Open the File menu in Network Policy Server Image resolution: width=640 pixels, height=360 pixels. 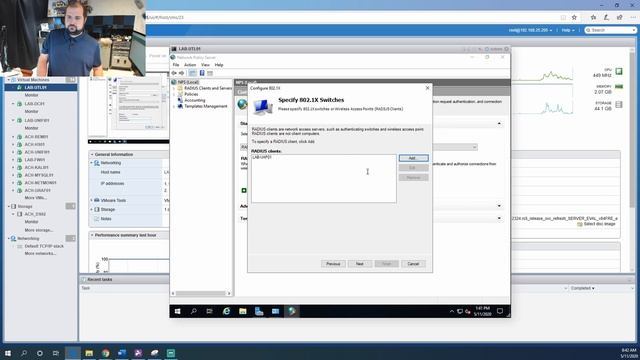coord(176,65)
